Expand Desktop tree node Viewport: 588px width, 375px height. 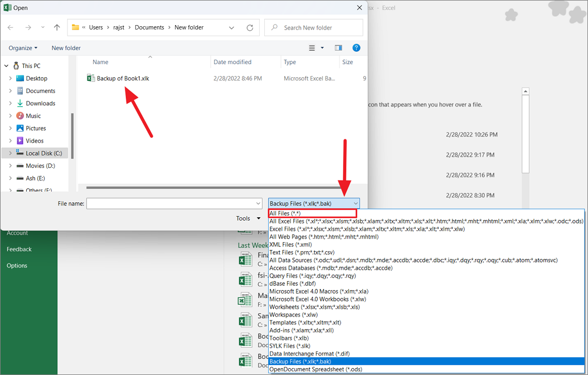pos(11,79)
